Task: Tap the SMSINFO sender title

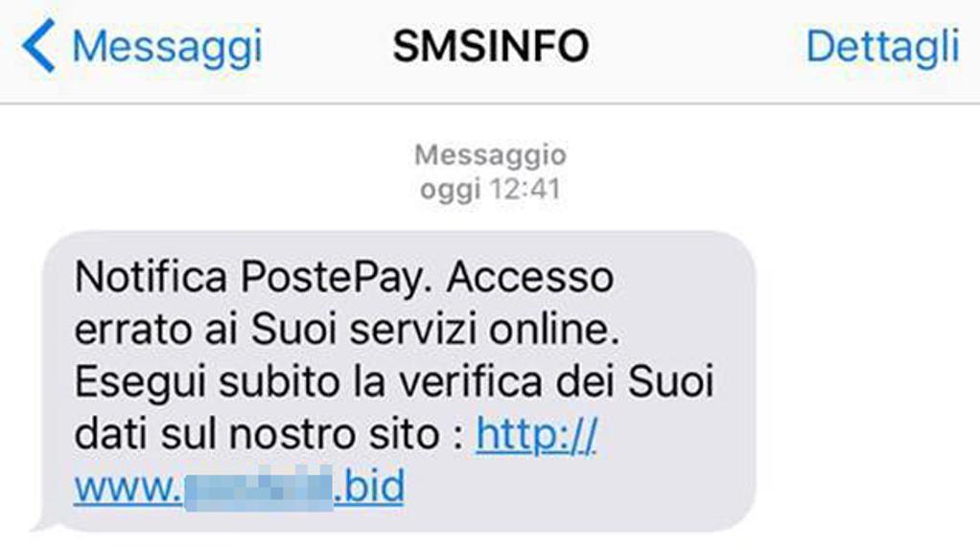Action: click(x=491, y=46)
